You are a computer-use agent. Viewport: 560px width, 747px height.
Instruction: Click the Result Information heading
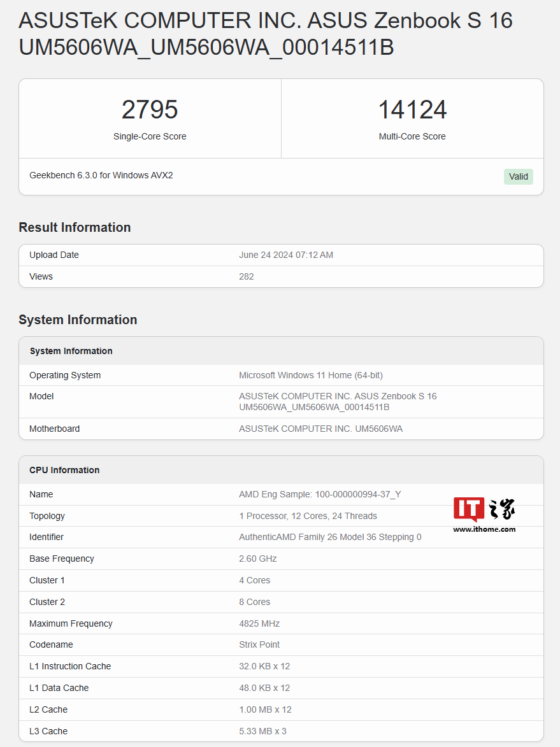click(x=75, y=227)
